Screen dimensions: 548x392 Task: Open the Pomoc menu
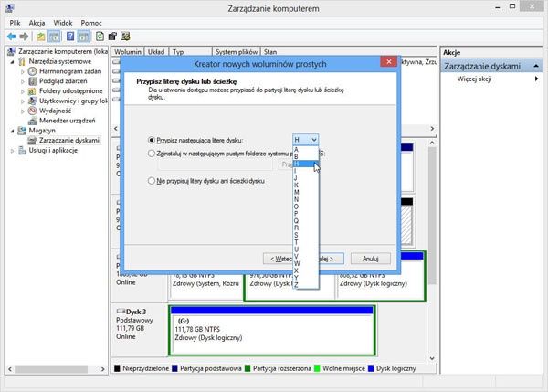coord(90,23)
